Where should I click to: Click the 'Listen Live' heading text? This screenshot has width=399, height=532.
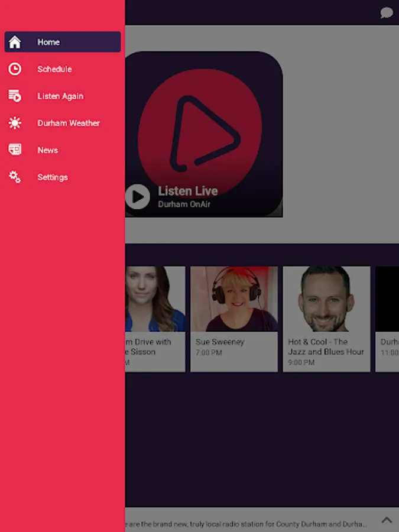(188, 191)
